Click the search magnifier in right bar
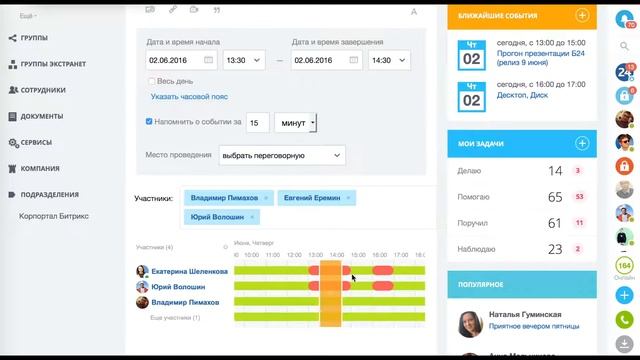 click(x=624, y=46)
